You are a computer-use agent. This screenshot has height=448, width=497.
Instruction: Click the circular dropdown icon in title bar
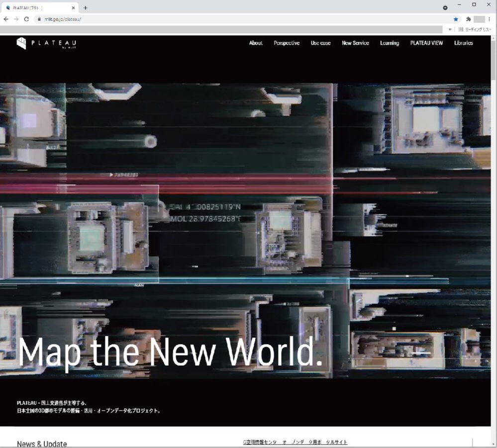point(445,8)
